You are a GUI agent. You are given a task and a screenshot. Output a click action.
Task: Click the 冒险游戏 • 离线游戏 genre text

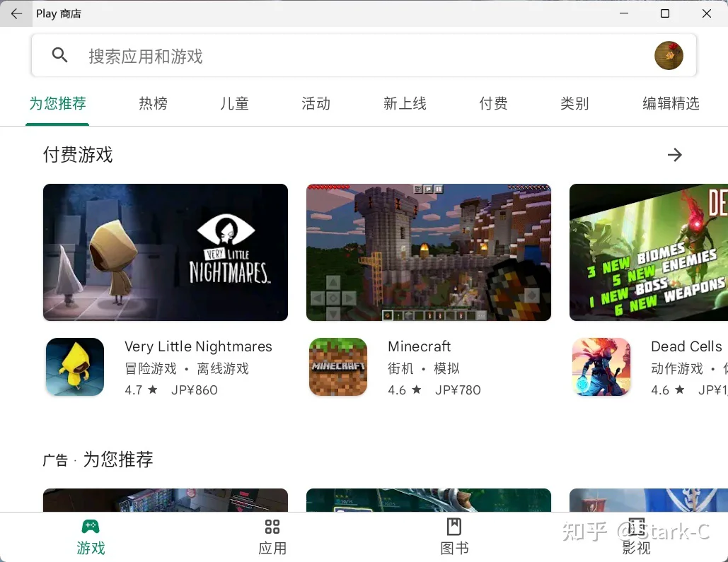(x=187, y=368)
